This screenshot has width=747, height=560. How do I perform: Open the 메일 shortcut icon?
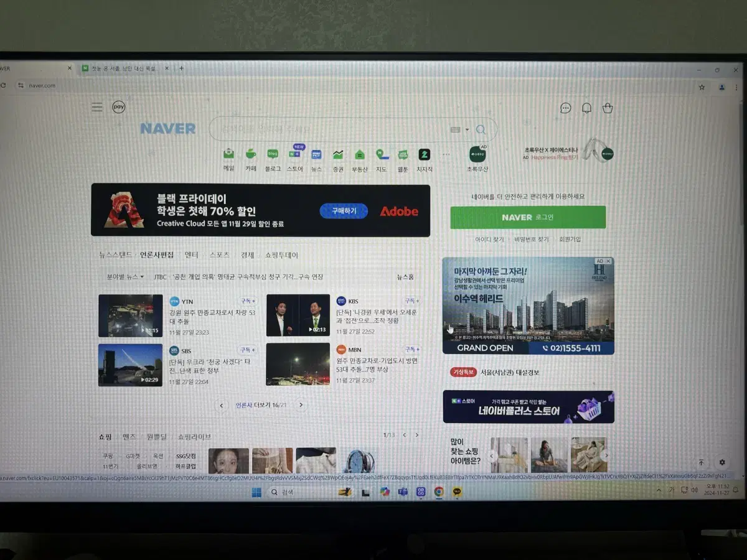[x=229, y=154]
